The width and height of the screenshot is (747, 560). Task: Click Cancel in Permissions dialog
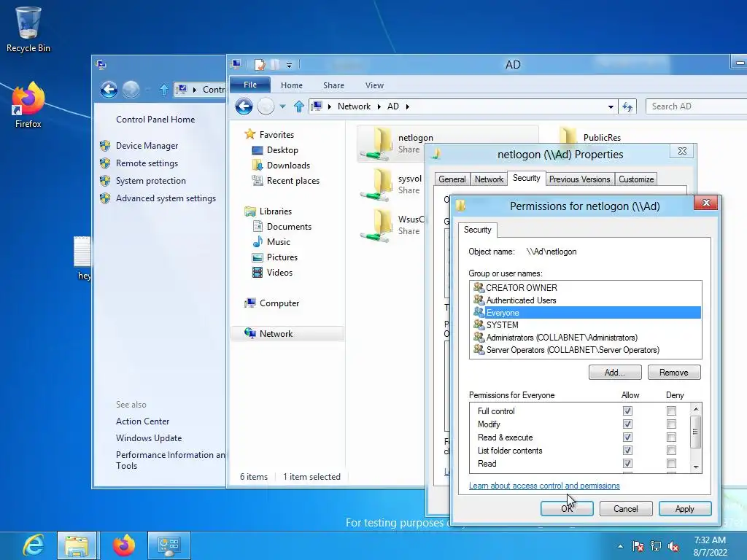626,508
